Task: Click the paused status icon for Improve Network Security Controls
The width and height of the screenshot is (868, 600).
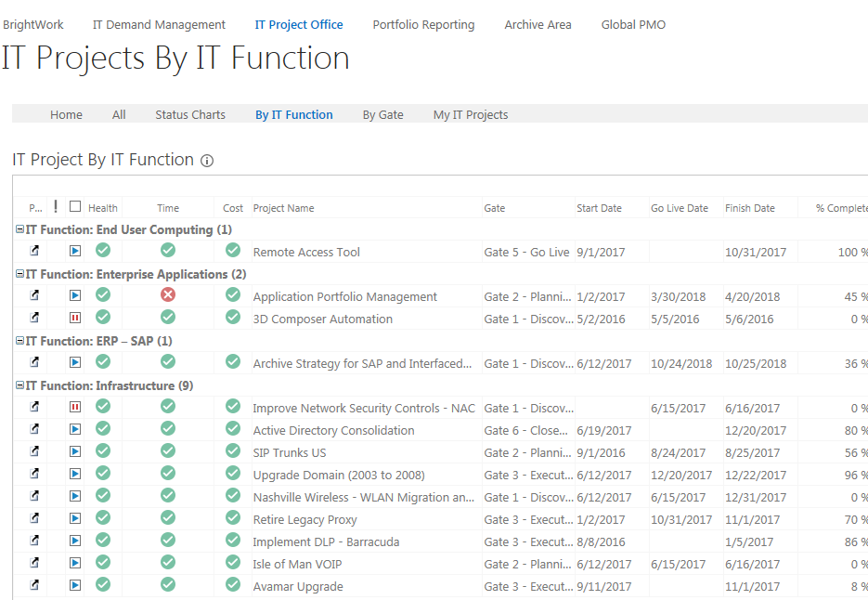Action: tap(75, 407)
